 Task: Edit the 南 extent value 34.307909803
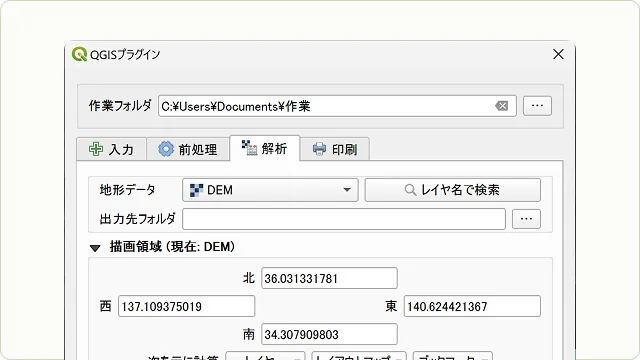tap(329, 334)
